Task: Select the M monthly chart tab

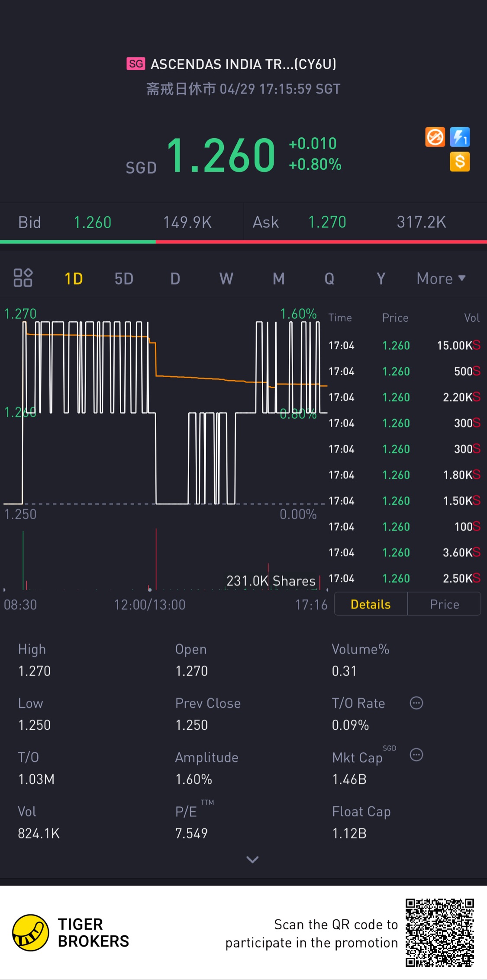Action: coord(278,278)
